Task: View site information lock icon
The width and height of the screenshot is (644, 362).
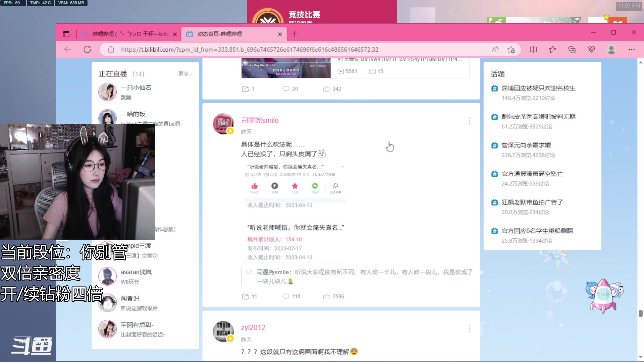Action: click(x=111, y=50)
